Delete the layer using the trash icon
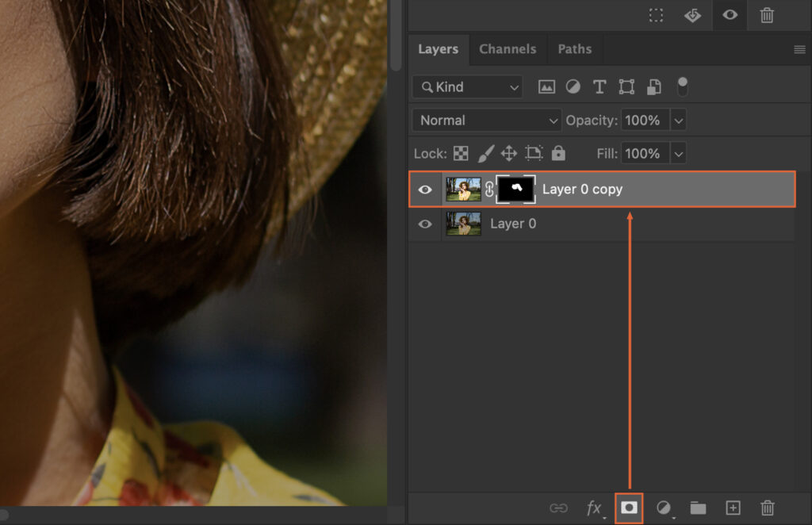812x525 pixels. click(767, 508)
